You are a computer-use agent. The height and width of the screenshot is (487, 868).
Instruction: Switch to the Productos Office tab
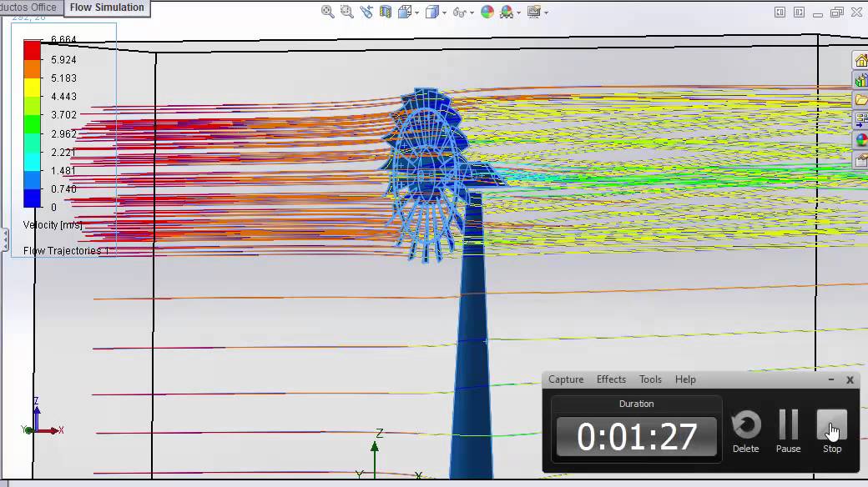[30, 8]
